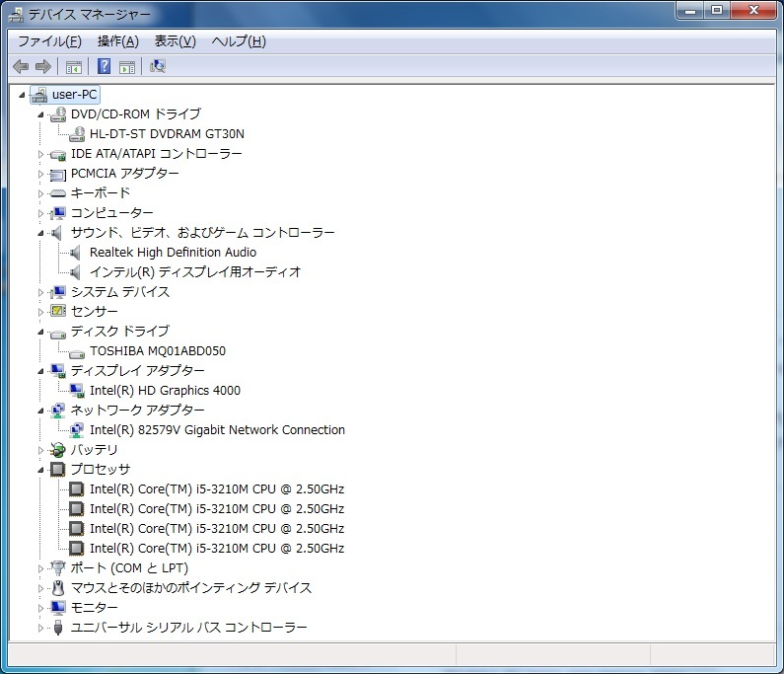Click the Back arrow toolbar icon
The image size is (784, 674).
21,66
